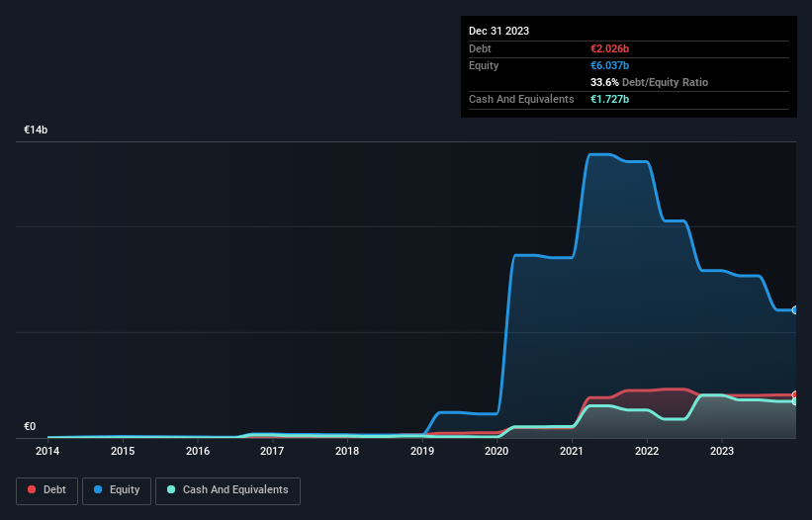Click the 2015 axis label
Screen dimensions: 812x520
tap(123, 451)
